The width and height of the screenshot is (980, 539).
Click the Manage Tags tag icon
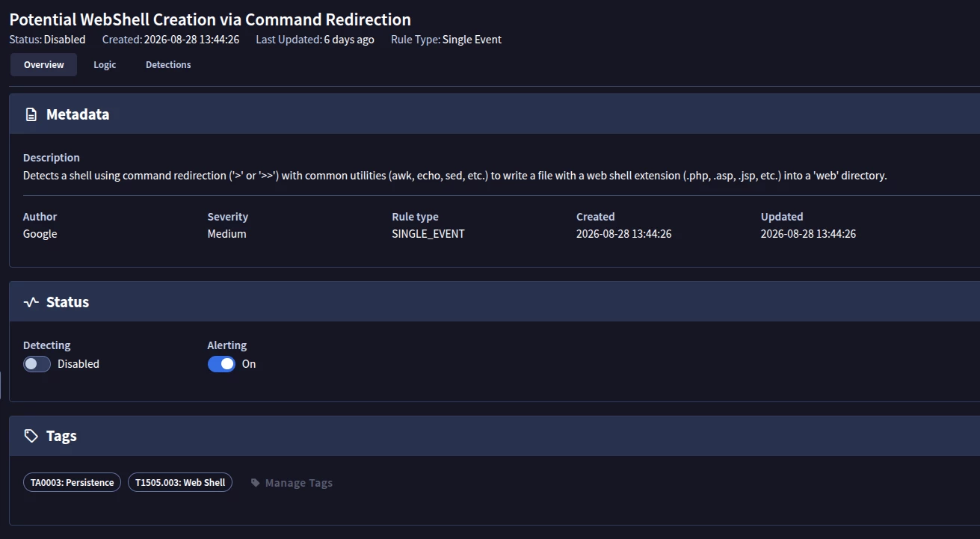pos(255,483)
